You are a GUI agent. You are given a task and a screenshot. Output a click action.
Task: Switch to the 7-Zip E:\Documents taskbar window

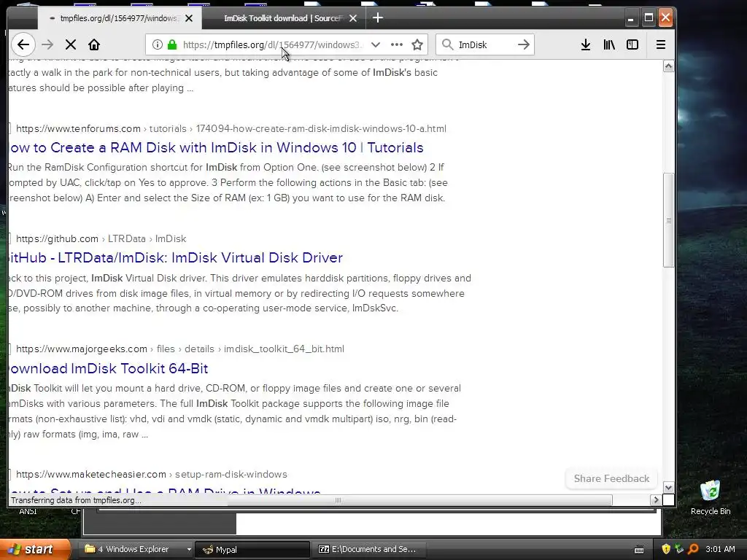pyautogui.click(x=368, y=549)
